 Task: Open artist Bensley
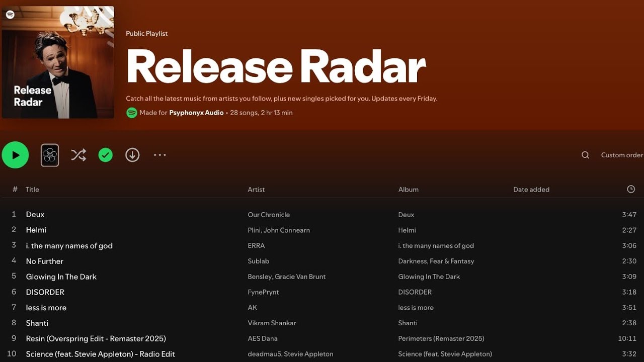(x=260, y=277)
